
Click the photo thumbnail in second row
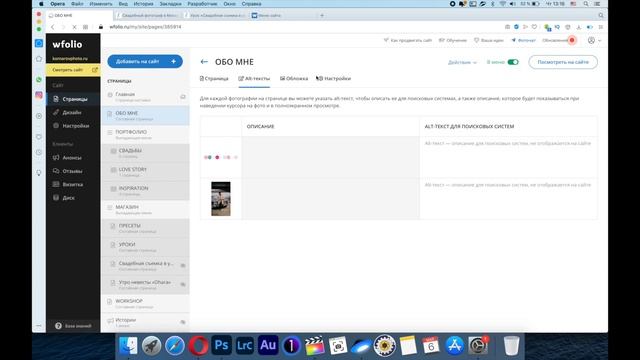[221, 199]
